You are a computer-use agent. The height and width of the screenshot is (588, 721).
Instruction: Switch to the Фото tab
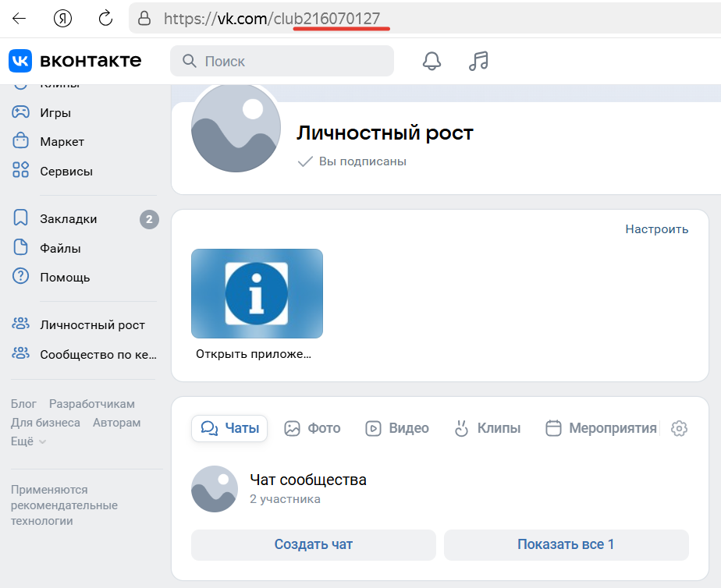312,428
